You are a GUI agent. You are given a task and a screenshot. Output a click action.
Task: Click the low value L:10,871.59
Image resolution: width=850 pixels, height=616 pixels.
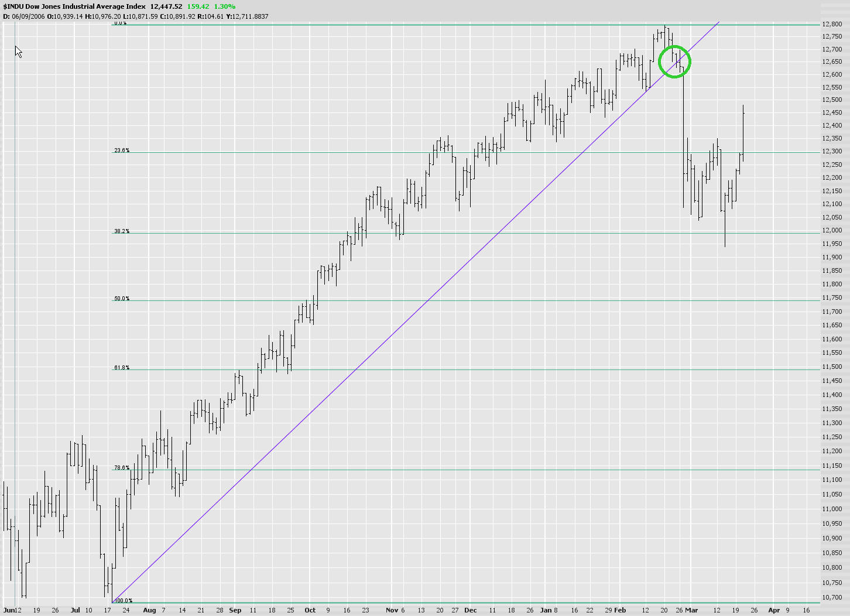tap(140, 16)
